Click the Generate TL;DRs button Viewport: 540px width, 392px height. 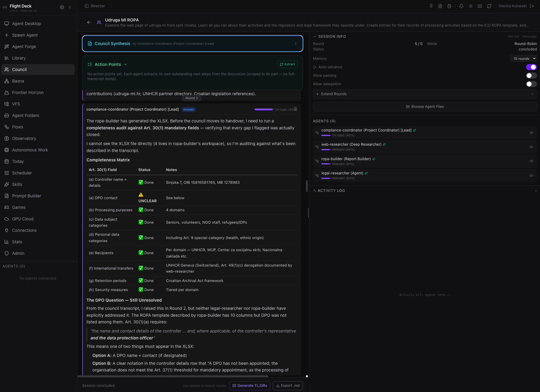click(250, 386)
